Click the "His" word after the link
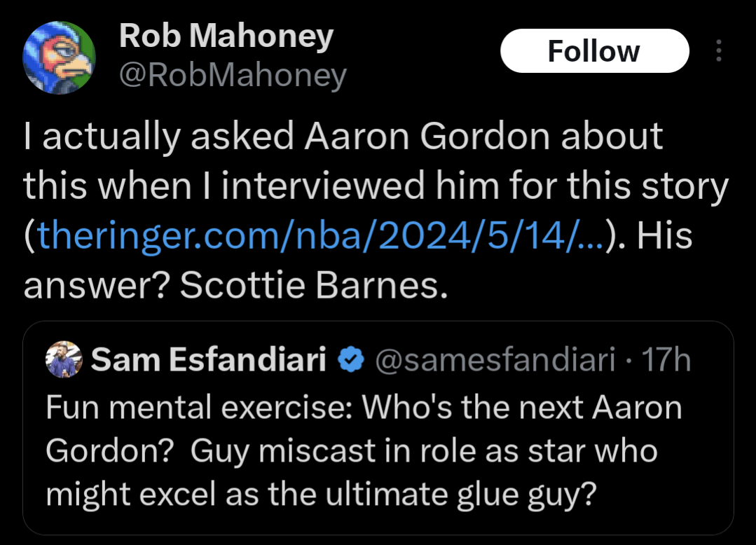Image resolution: width=756 pixels, height=545 pixels. [665, 236]
